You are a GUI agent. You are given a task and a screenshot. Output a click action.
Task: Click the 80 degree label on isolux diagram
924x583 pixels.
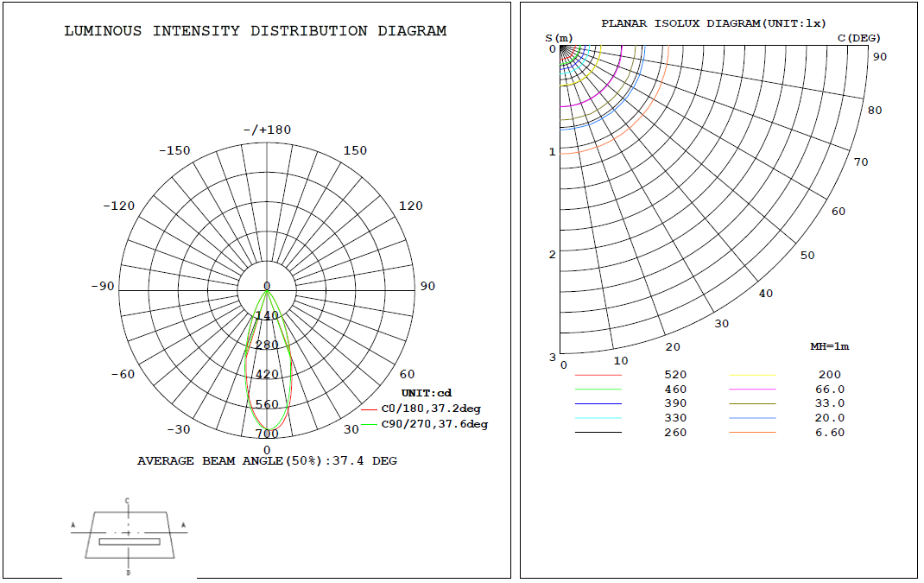pos(875,111)
